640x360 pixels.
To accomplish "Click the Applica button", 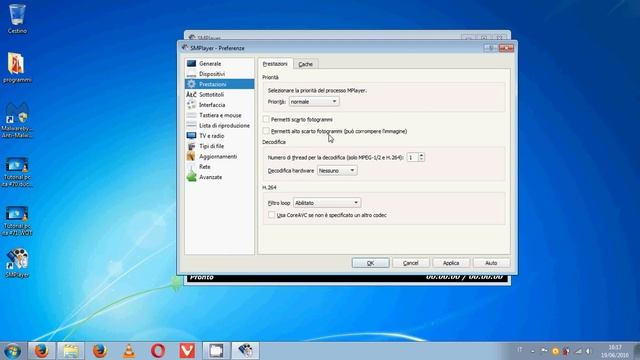I will tap(451, 263).
